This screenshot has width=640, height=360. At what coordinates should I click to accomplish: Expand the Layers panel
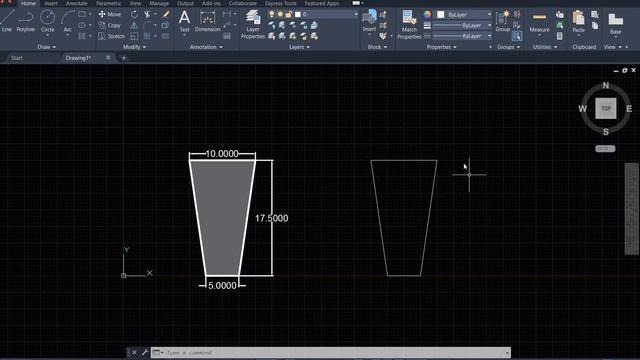click(299, 47)
